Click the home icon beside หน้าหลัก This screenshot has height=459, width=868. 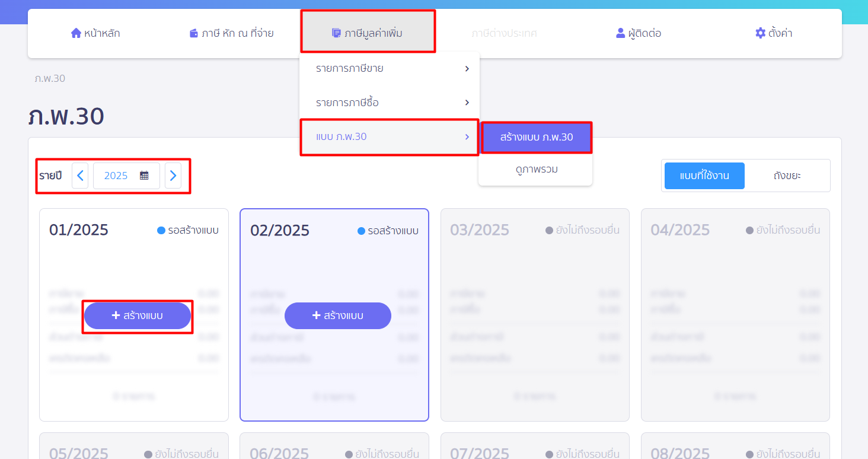pos(76,33)
